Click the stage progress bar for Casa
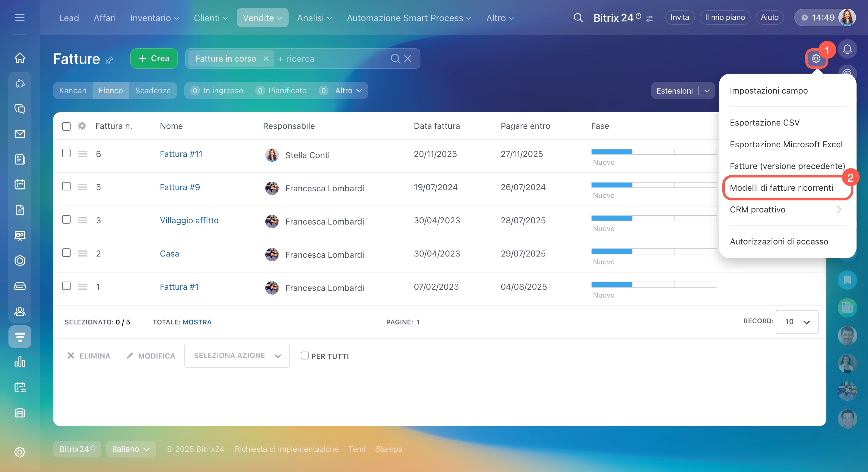Screen dimensions: 868x472 coord(654,251)
